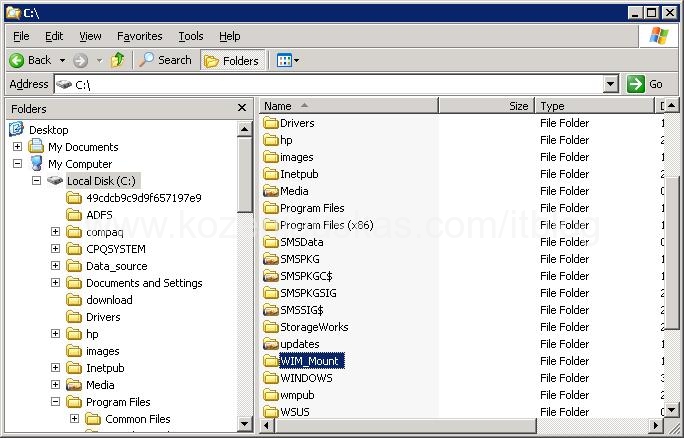Click the SMSPKG shared folder icon
Screen dimensions: 684x438
pos(271,259)
